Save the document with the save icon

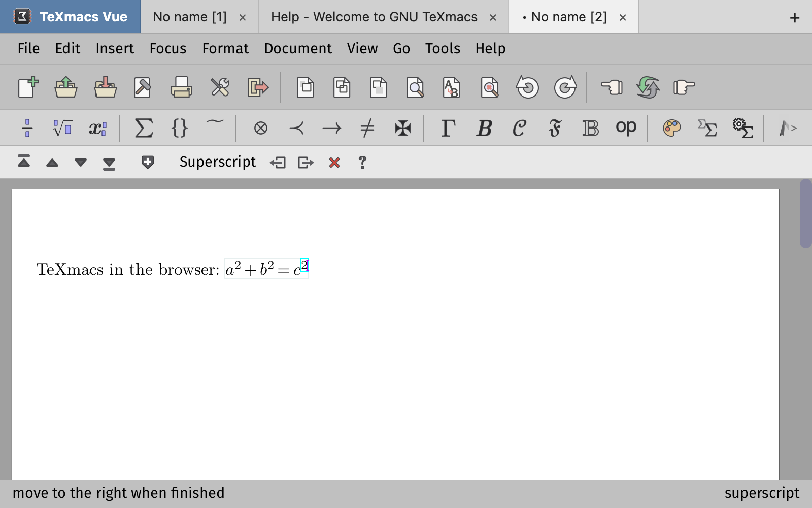pos(106,87)
